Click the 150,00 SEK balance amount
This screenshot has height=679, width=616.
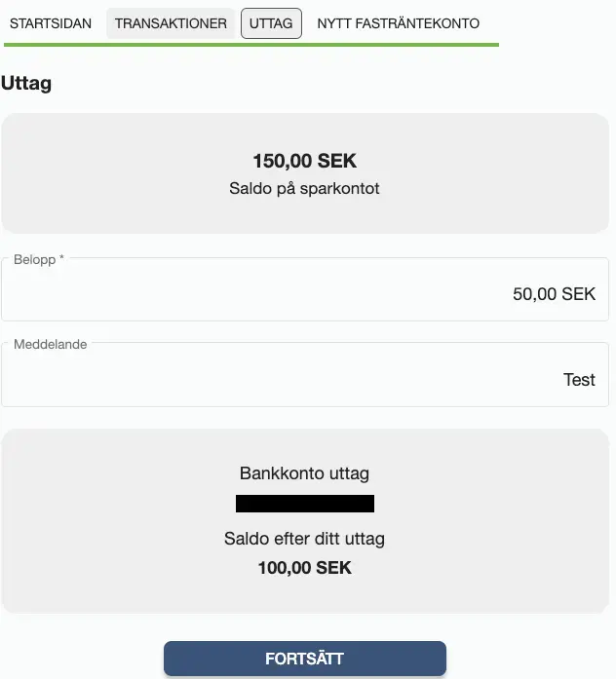click(304, 162)
